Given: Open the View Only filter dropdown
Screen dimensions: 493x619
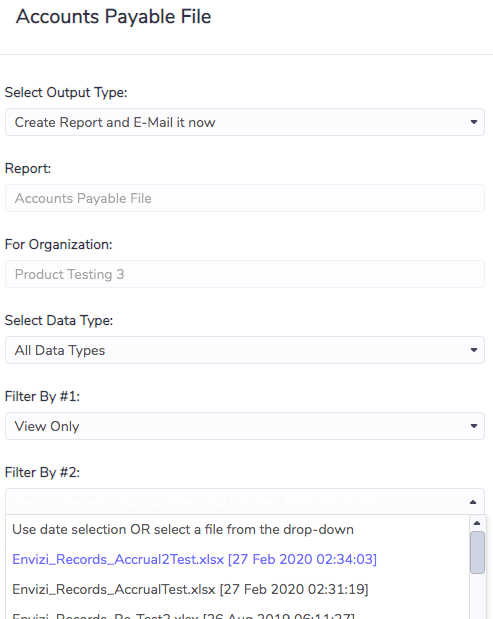Looking at the screenshot, I should point(245,426).
